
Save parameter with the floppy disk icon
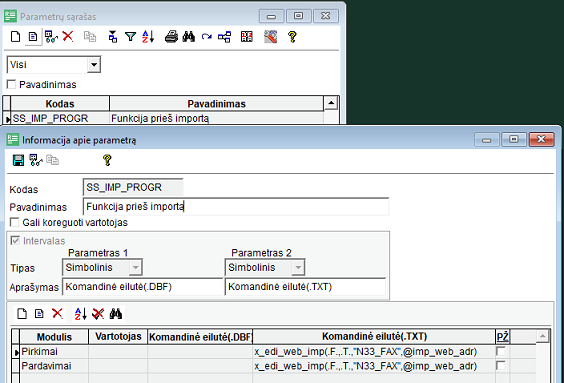[x=18, y=160]
